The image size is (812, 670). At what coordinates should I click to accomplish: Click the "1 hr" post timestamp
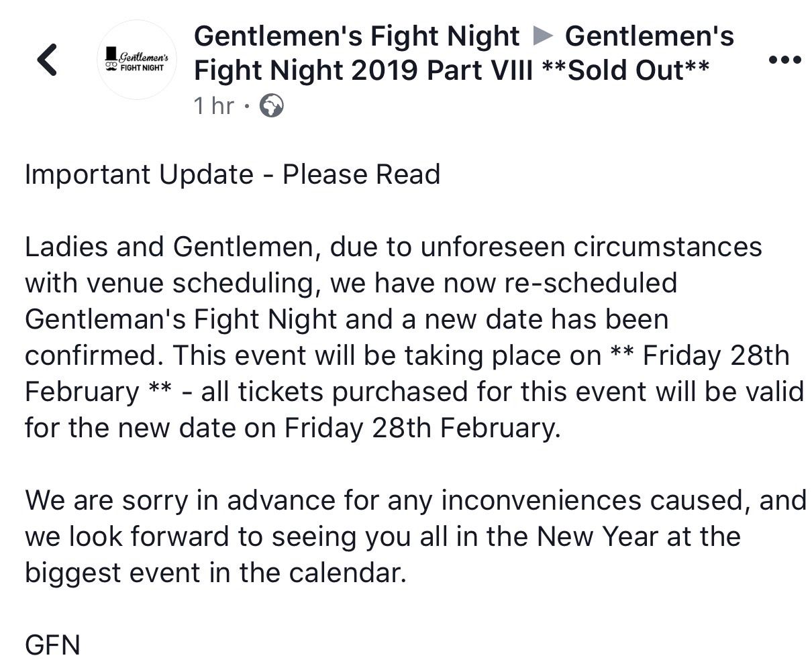point(214,106)
